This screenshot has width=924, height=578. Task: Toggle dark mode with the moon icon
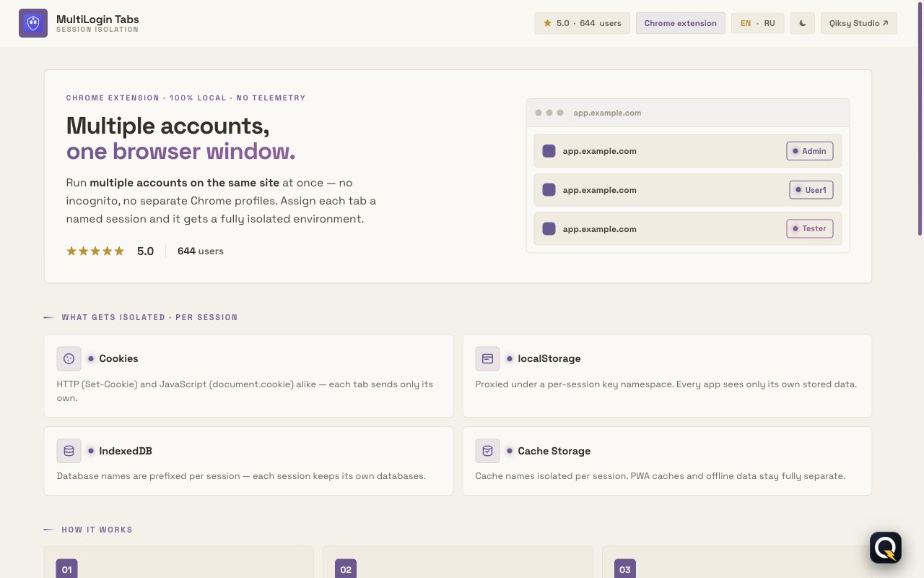click(802, 23)
